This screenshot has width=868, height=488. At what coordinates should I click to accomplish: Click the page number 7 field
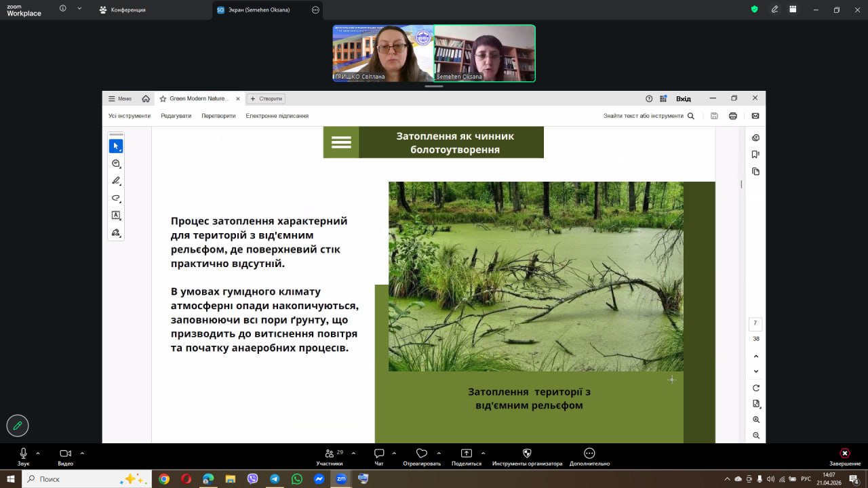pos(755,324)
